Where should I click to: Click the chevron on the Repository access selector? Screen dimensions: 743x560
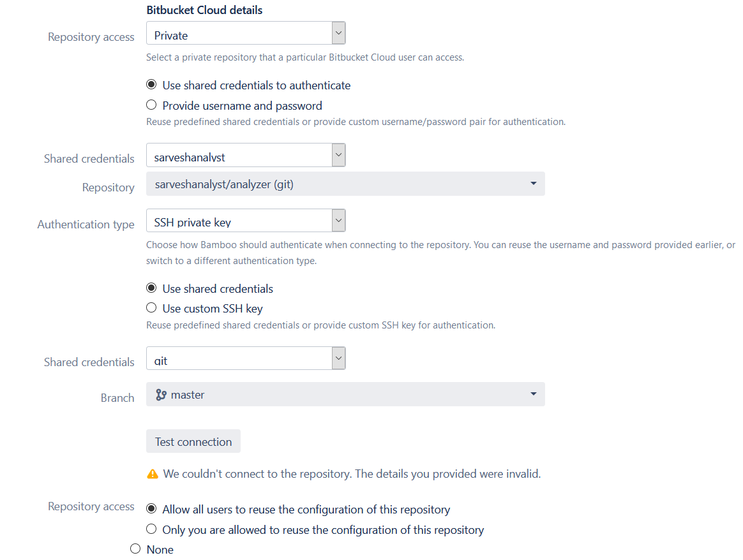338,33
